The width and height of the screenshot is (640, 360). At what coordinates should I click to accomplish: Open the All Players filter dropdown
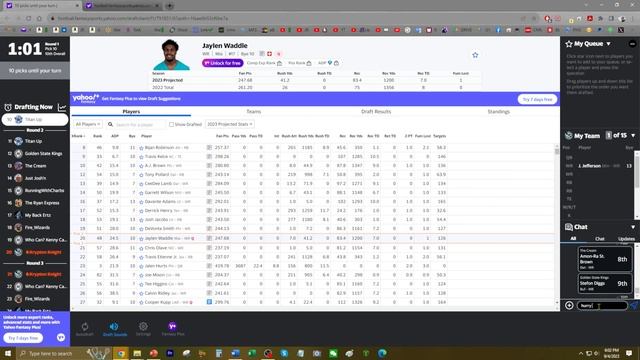coord(88,124)
